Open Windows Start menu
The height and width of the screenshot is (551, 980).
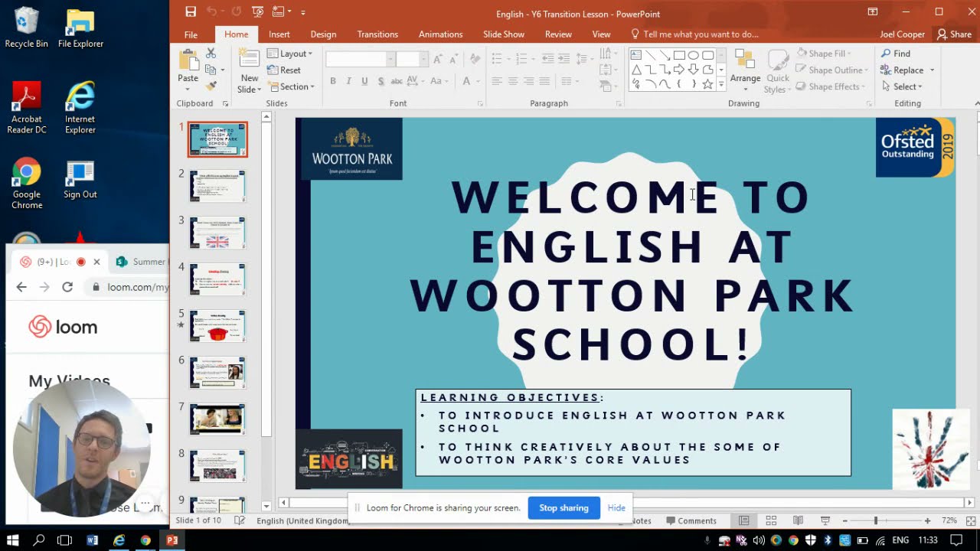click(13, 540)
